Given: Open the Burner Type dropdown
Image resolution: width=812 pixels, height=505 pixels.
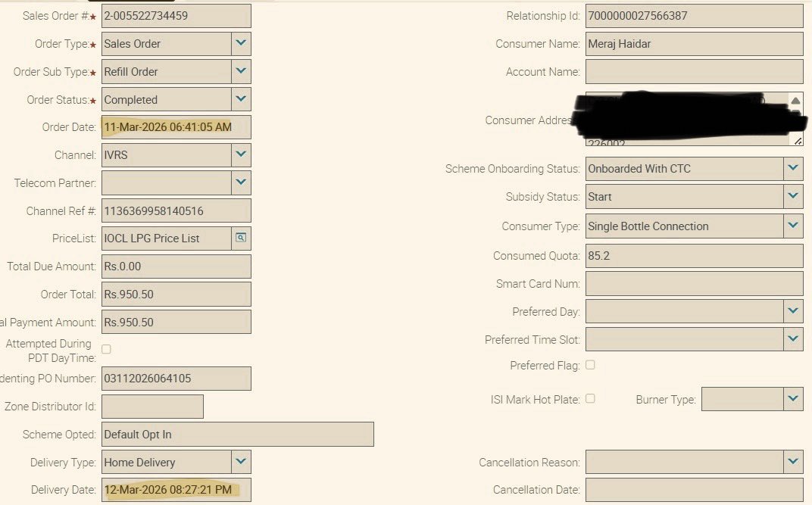Looking at the screenshot, I should coord(793,399).
